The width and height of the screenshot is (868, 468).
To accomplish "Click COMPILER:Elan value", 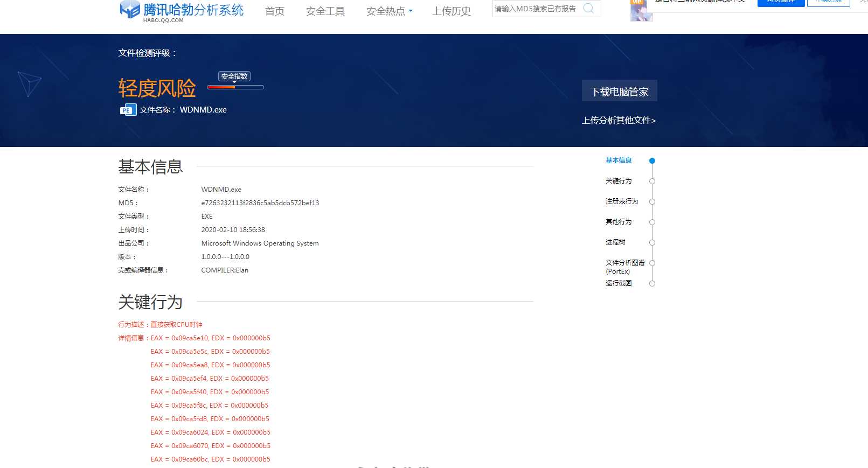I will click(225, 270).
